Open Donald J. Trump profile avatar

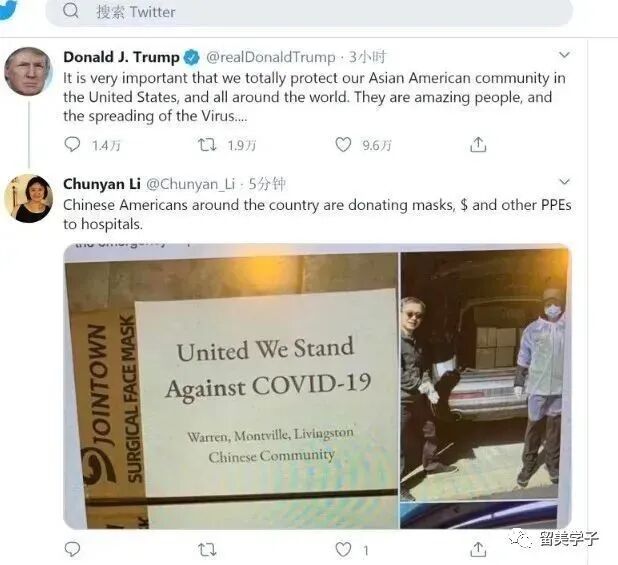(28, 71)
